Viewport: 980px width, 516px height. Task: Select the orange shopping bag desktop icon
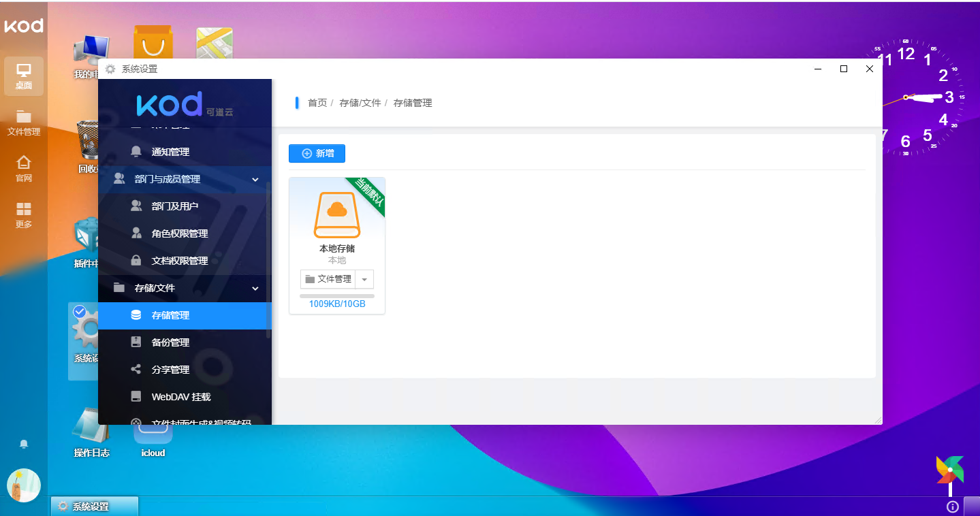[x=153, y=42]
